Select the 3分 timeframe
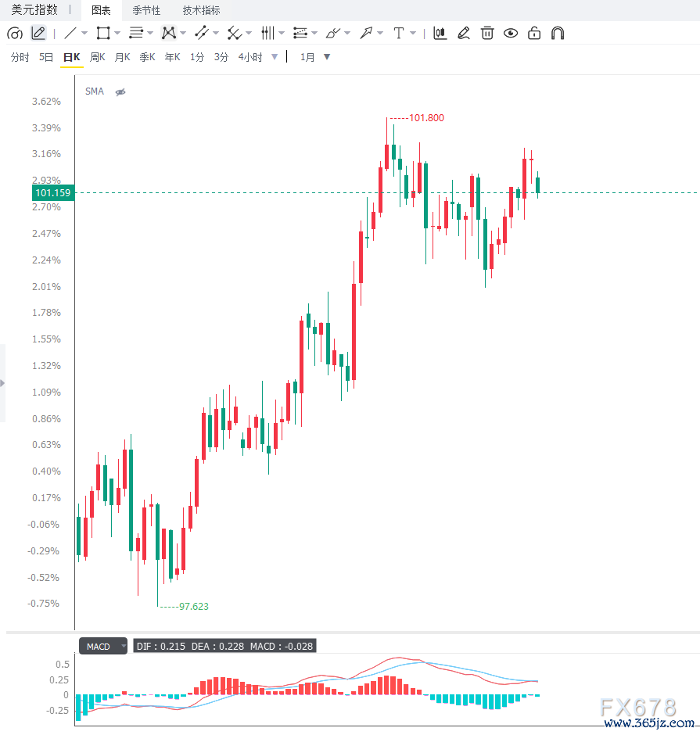Screen dimensions: 700x735 point(221,57)
